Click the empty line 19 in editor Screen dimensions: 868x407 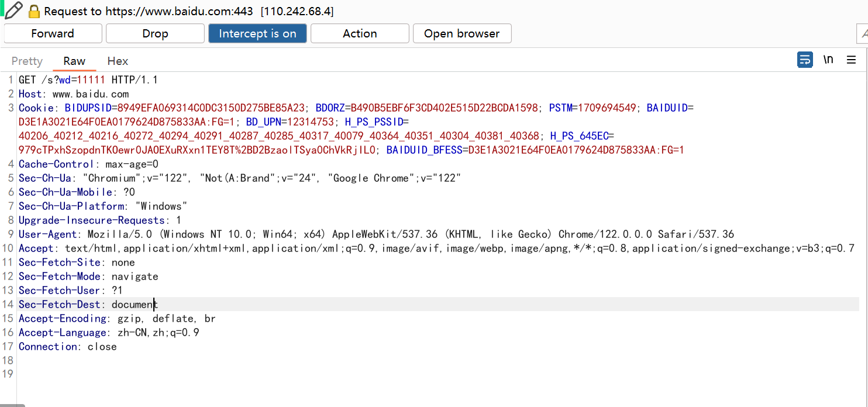tap(439, 375)
